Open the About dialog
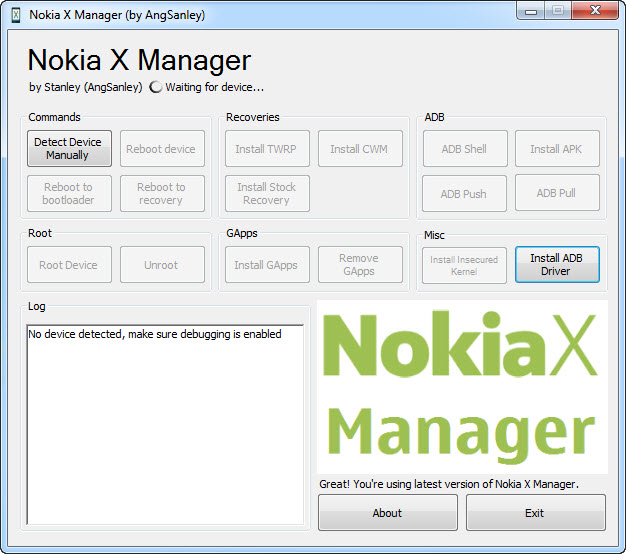The image size is (626, 554). click(388, 513)
